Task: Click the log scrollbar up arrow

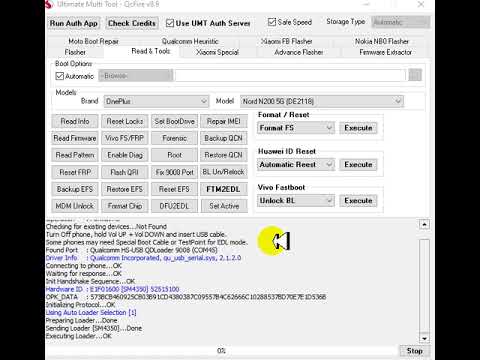Action: [424, 224]
